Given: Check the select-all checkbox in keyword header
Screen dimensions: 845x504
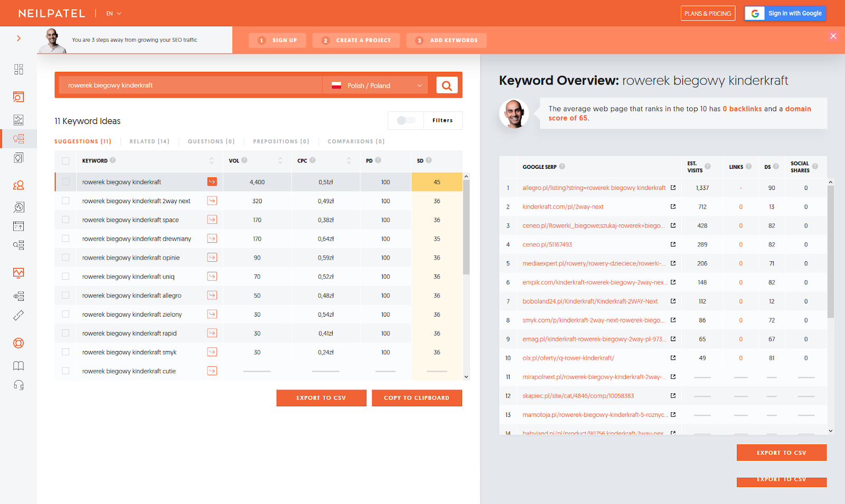Looking at the screenshot, I should 65,161.
